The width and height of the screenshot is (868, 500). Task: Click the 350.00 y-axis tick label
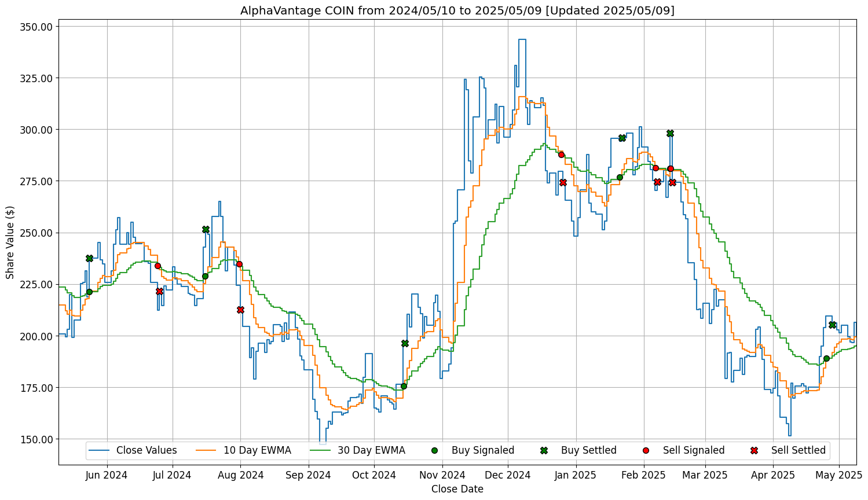click(37, 27)
